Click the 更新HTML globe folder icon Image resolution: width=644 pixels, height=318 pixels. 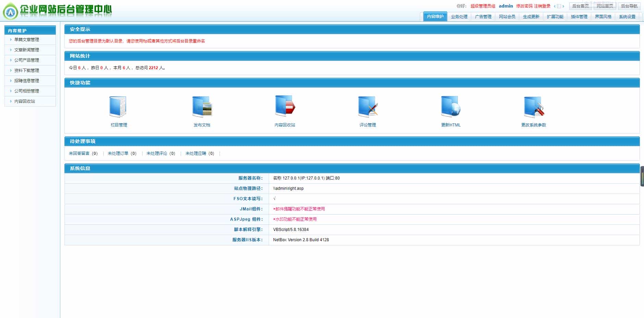451,107
